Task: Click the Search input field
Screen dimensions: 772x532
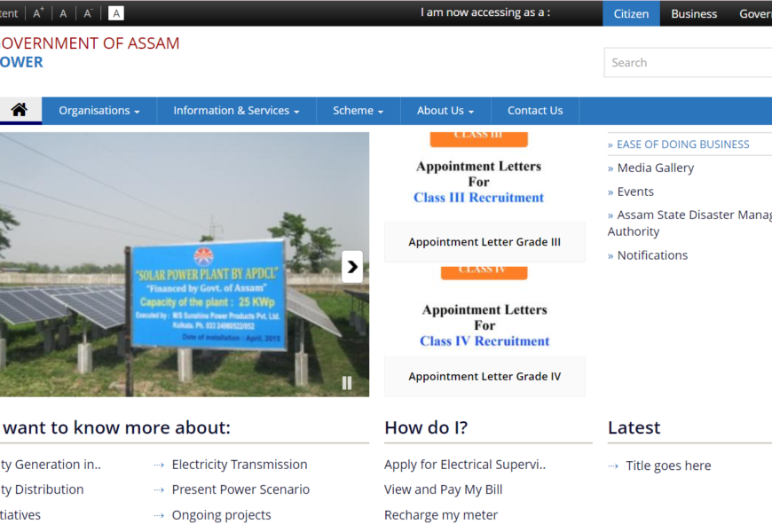Action: pos(689,63)
